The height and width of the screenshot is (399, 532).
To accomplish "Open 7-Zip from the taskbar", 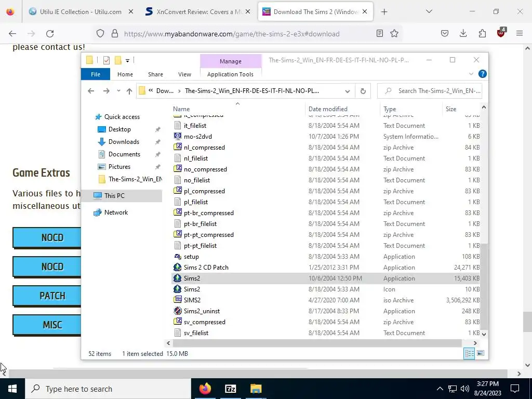I will 230,389.
